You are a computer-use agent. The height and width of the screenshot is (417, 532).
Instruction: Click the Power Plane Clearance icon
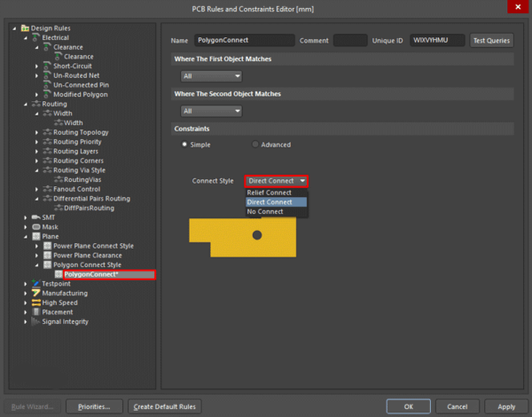pyautogui.click(x=47, y=256)
